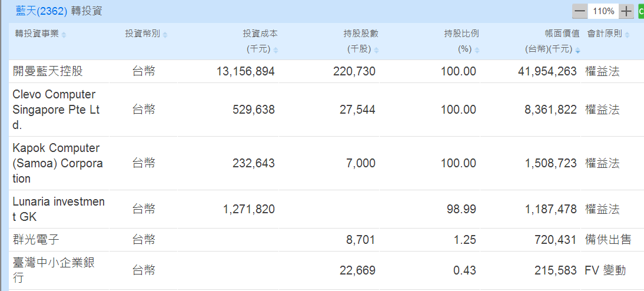Click the 110% zoom level field
The height and width of the screenshot is (291, 644).
pyautogui.click(x=603, y=11)
